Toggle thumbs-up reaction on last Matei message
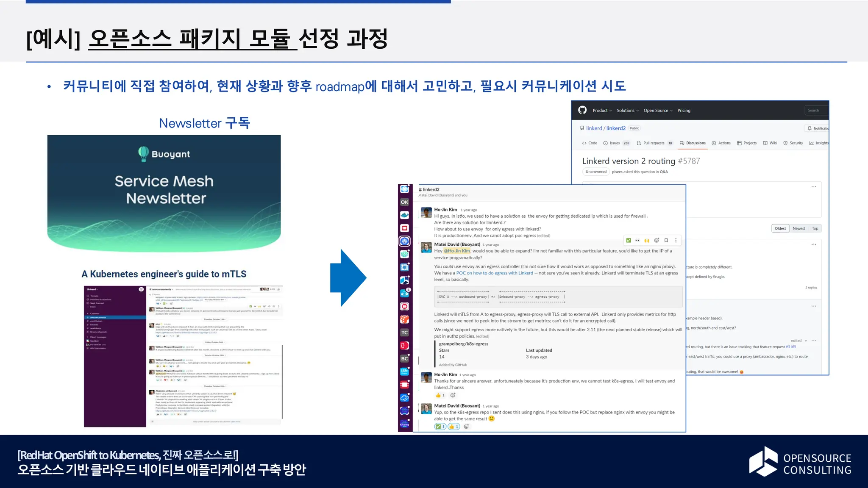868x488 pixels. tap(453, 427)
